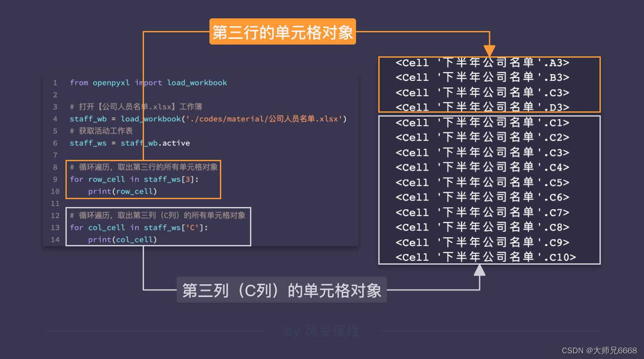Image resolution: width=644 pixels, height=359 pixels.
Task: Click the output line ending in .D3>
Action: [x=482, y=107]
